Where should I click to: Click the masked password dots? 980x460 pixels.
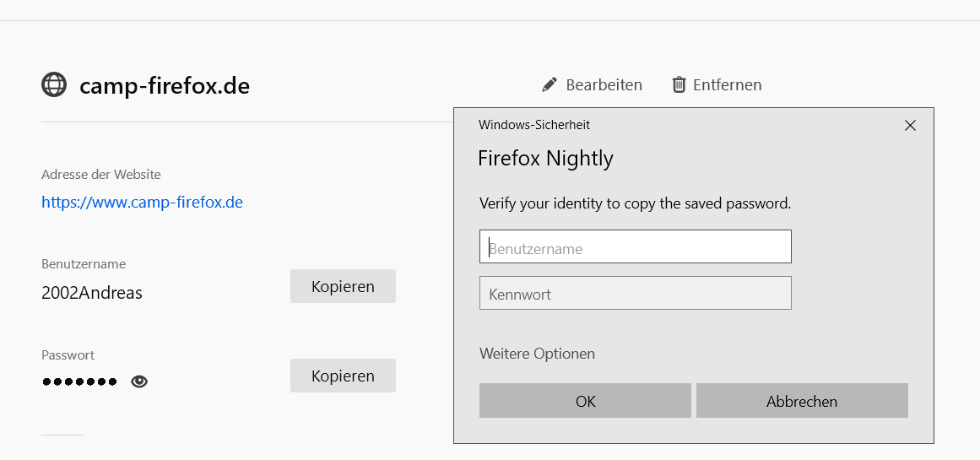[79, 382]
